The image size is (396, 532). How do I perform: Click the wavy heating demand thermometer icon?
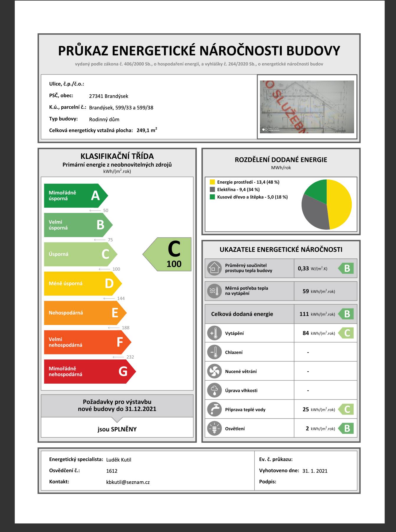pyautogui.click(x=214, y=291)
